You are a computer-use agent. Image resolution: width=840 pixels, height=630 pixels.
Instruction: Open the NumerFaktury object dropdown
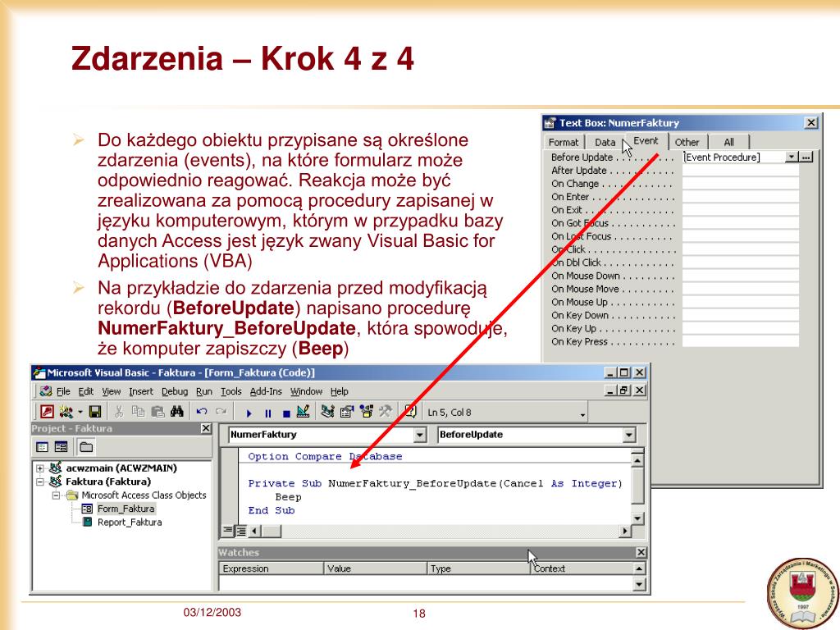421,435
